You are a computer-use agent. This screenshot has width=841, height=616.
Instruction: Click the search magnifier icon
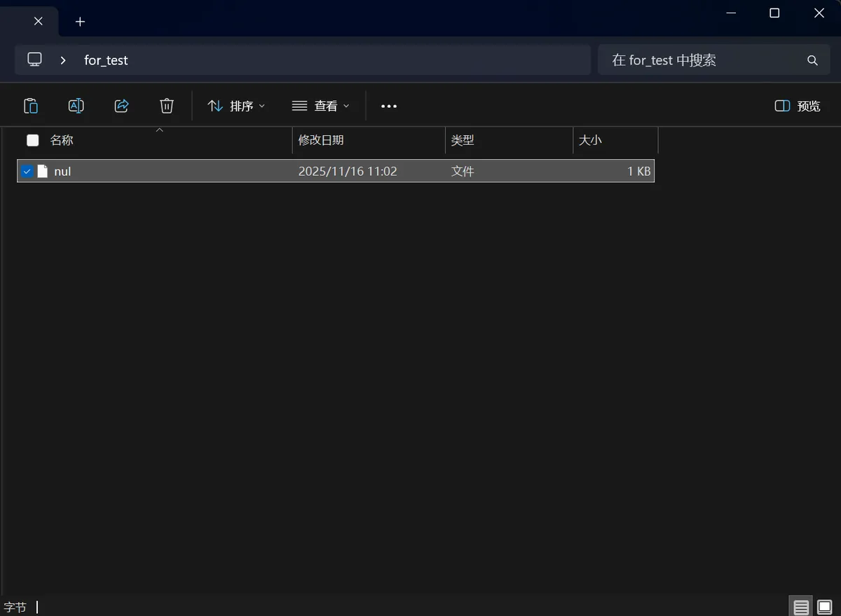tap(812, 60)
